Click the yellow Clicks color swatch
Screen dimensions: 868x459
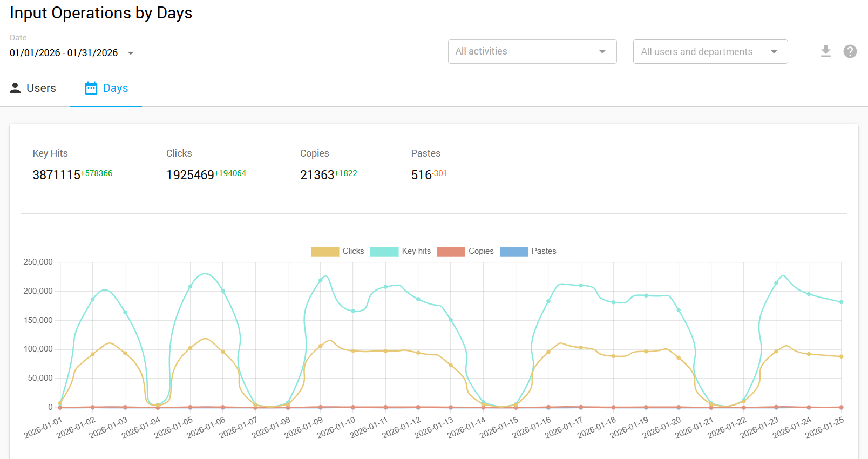(324, 251)
